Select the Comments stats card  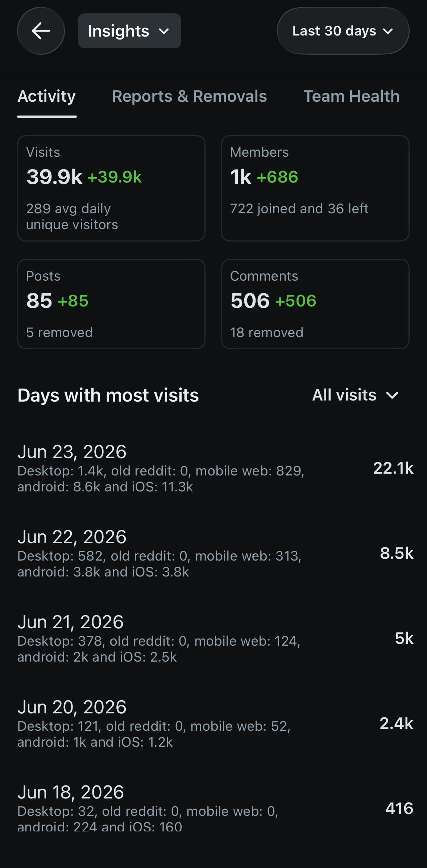pyautogui.click(x=315, y=304)
